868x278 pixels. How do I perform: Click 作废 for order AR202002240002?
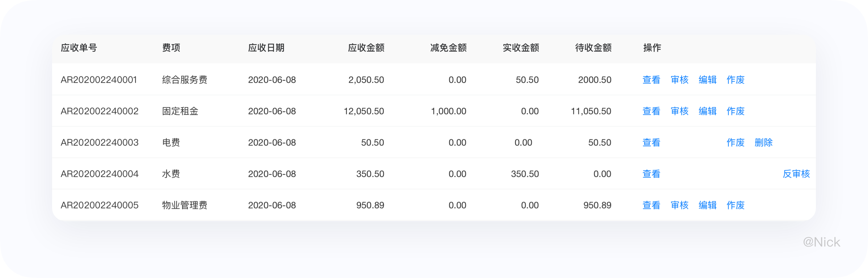(x=736, y=111)
